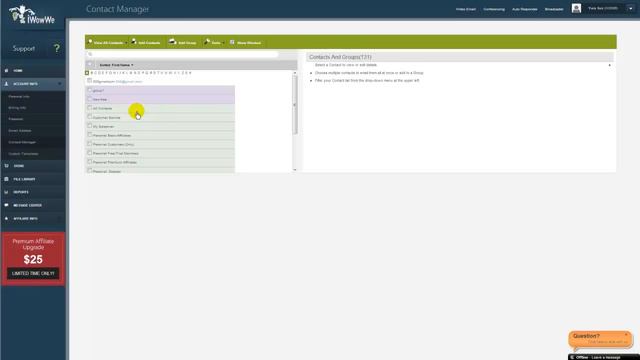
Task: Click the search magnifier icon
Action: [90, 54]
